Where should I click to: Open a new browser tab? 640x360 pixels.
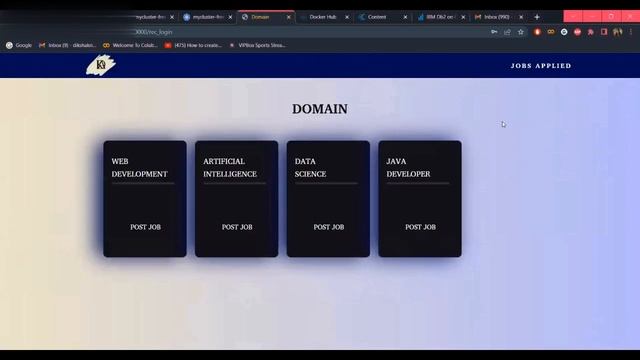click(x=537, y=17)
